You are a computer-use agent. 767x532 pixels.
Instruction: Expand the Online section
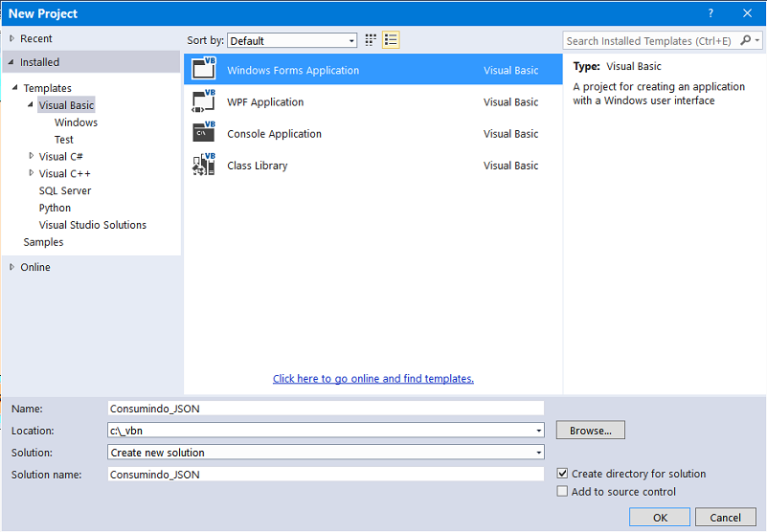coord(12,267)
